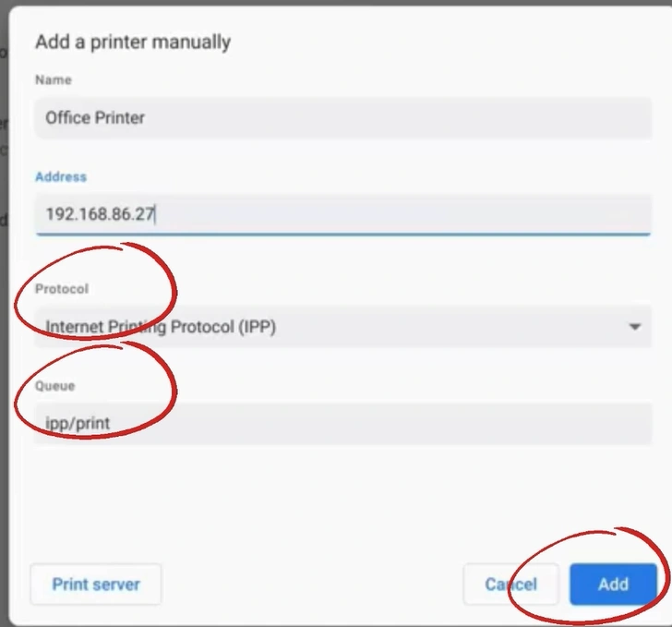Click the 'Add a printer manually' title
This screenshot has height=627, width=672.
coord(133,42)
